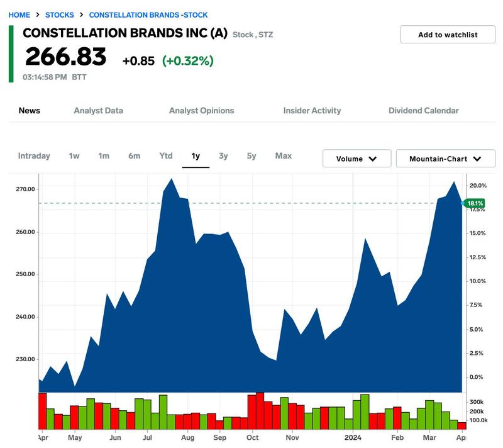Open the Analyst Opinions tab
503x448 pixels.
[201, 110]
